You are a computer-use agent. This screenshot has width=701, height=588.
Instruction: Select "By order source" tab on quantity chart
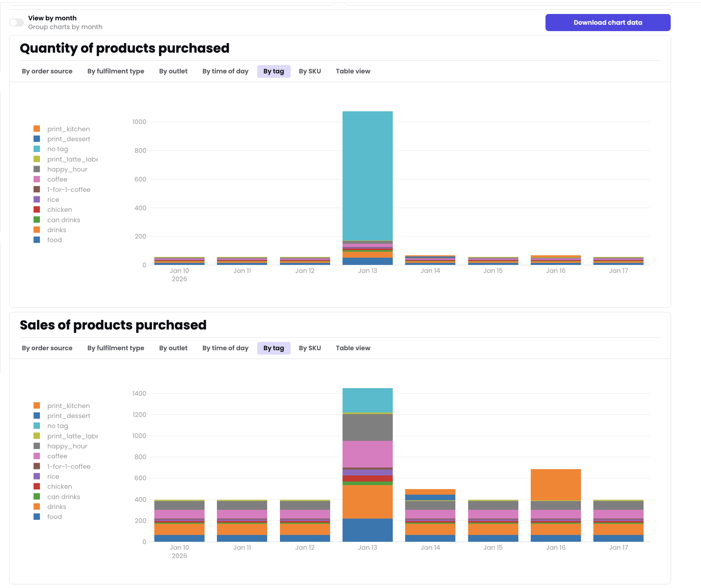pyautogui.click(x=47, y=71)
